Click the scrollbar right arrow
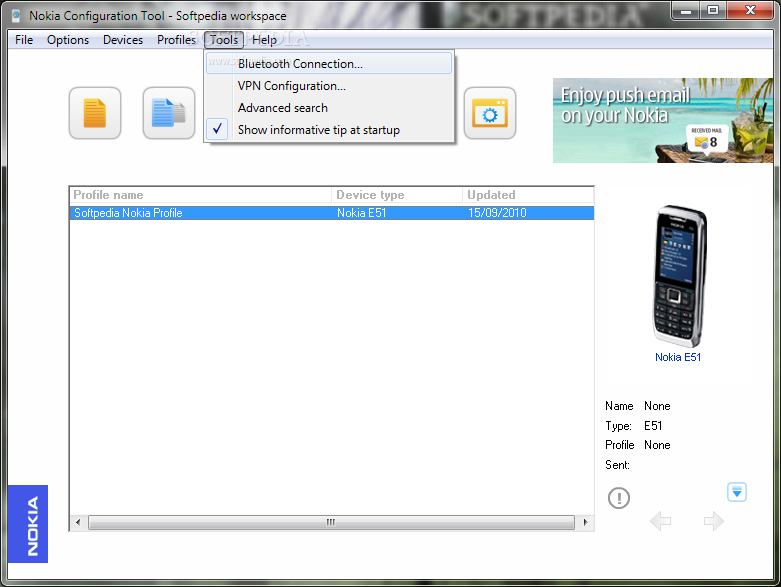This screenshot has width=781, height=587. pyautogui.click(x=585, y=522)
